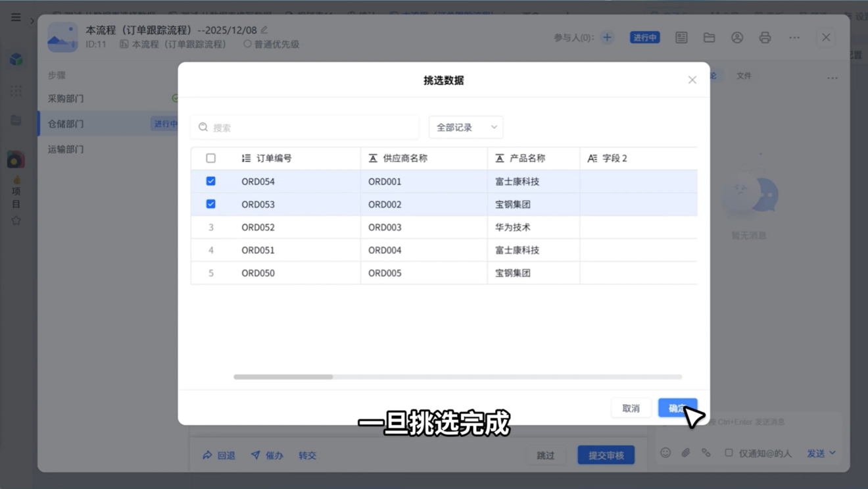Uncheck the ORD054 row checkbox

(x=210, y=181)
